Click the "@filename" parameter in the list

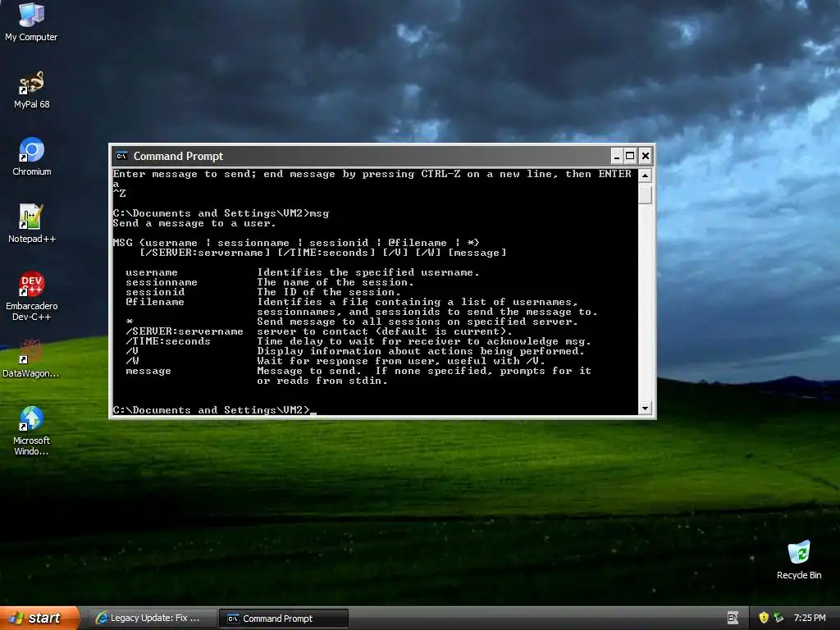[x=155, y=302]
